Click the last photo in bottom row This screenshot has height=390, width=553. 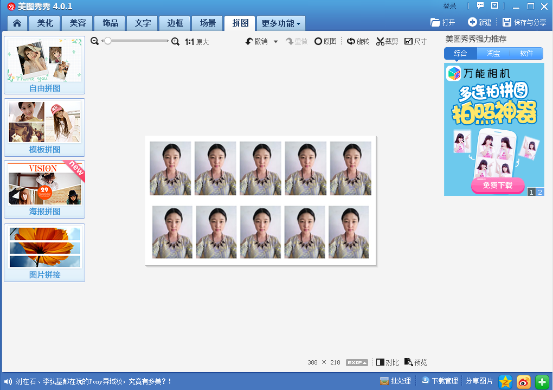[x=349, y=232]
